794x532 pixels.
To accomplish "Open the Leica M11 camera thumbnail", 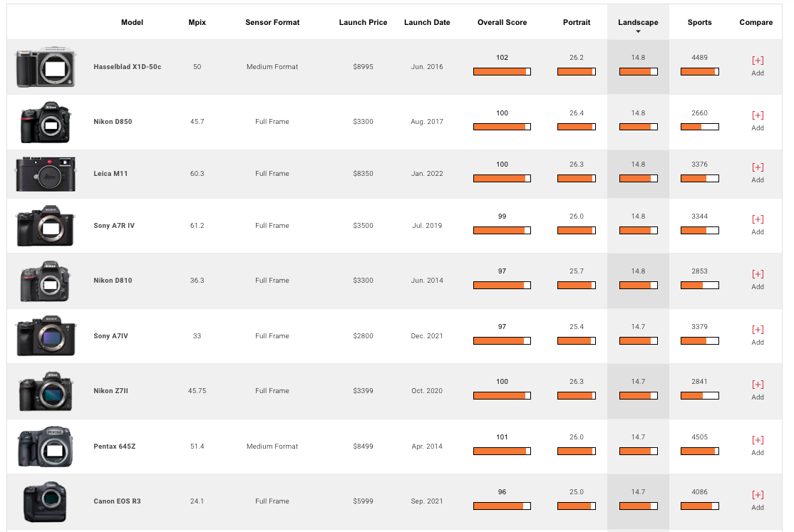I will coord(46,174).
